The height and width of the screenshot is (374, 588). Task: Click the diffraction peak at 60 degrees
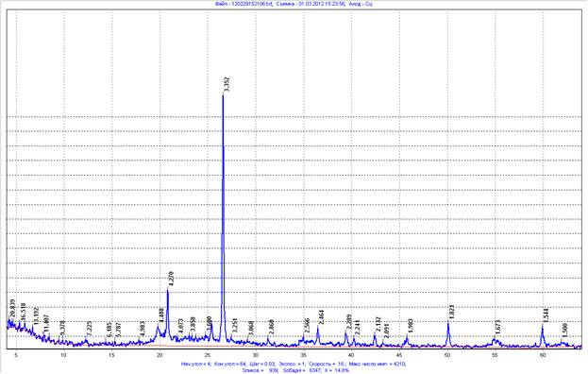tap(543, 335)
